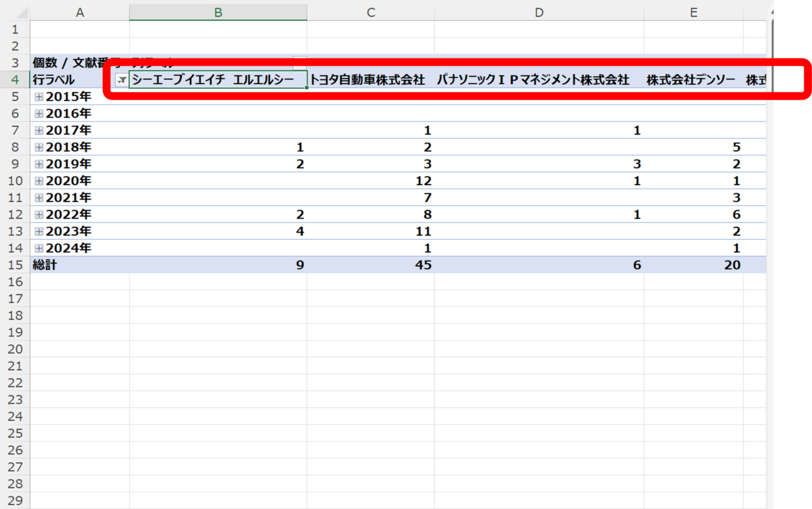Click the トヨタ自動車株式会社 column header cell

pyautogui.click(x=371, y=80)
